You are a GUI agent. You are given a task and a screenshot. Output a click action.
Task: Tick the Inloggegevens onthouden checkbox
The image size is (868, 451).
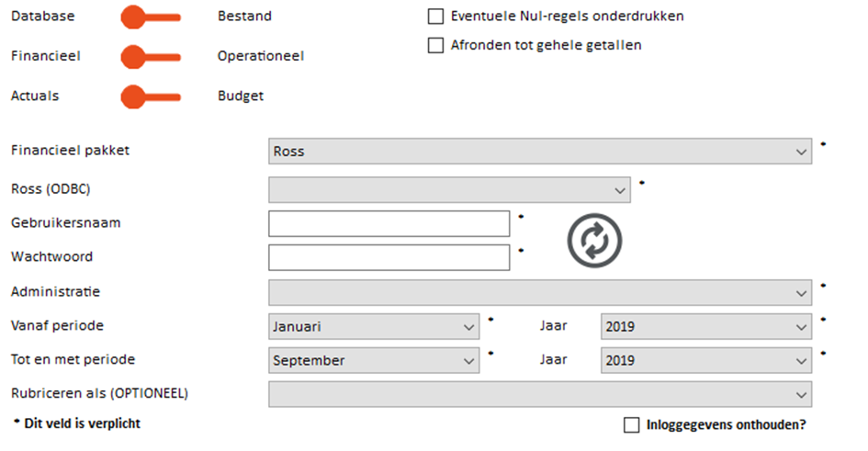(x=632, y=425)
